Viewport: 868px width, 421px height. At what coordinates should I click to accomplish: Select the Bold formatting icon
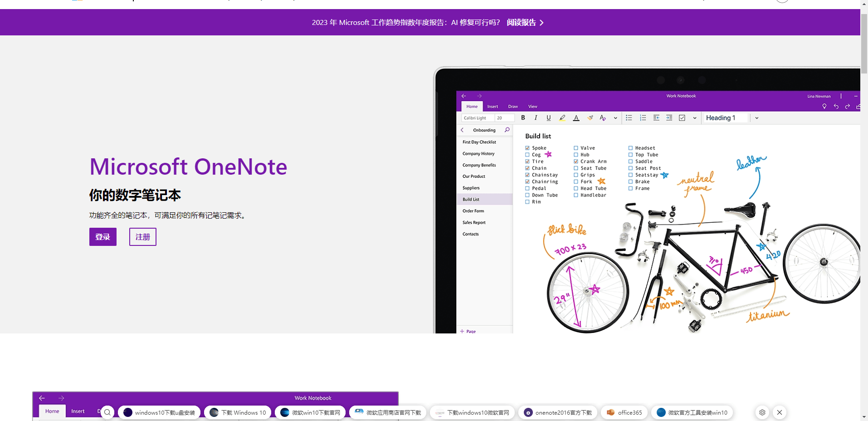pyautogui.click(x=523, y=117)
